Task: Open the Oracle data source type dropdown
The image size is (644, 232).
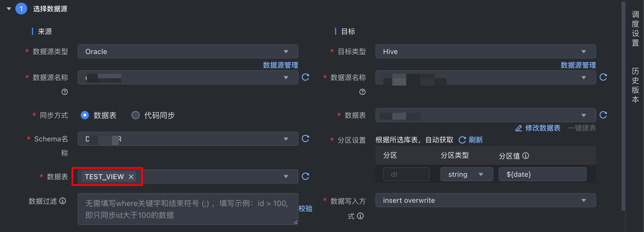Action: [x=188, y=52]
